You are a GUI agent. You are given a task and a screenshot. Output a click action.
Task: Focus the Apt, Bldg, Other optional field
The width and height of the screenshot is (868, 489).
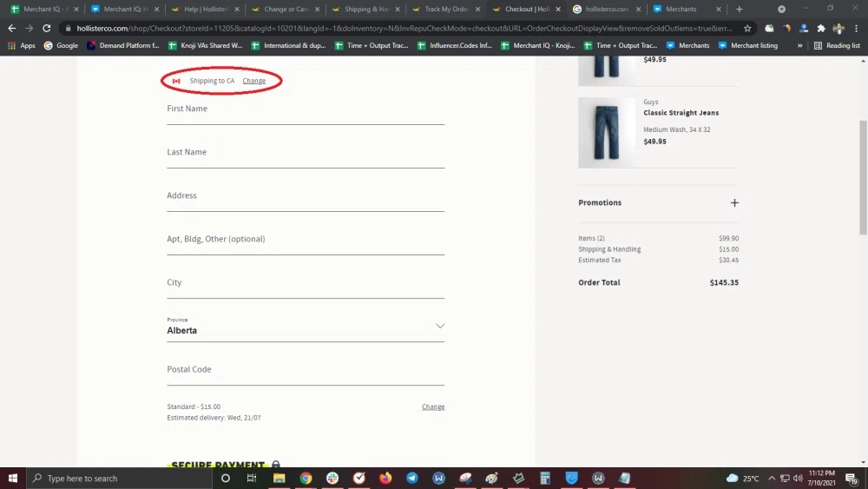(x=306, y=242)
